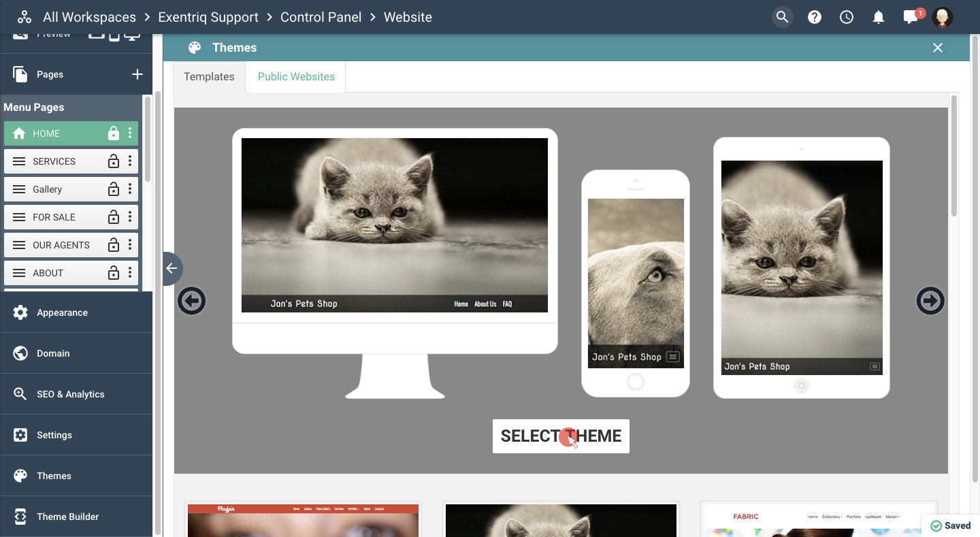The image size is (980, 537).
Task: Collapse the sidebar using the arrow handle
Action: (x=171, y=268)
